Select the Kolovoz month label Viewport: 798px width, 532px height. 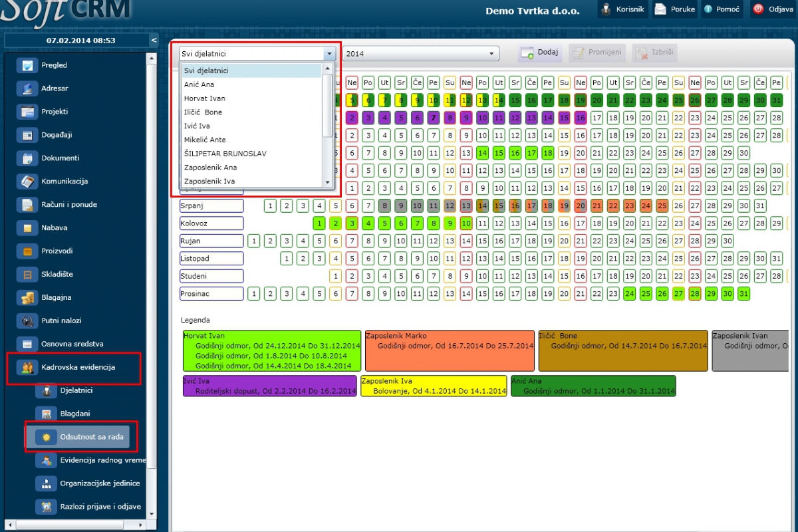(x=211, y=223)
